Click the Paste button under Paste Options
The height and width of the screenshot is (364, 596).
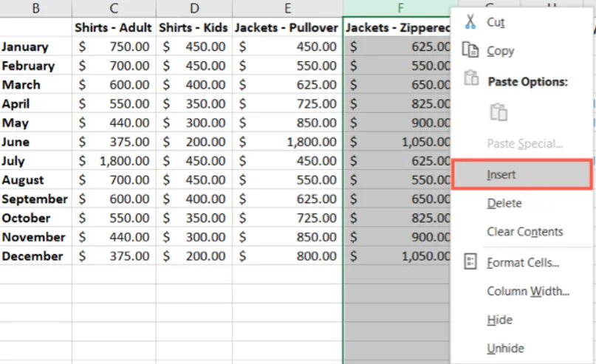(499, 112)
